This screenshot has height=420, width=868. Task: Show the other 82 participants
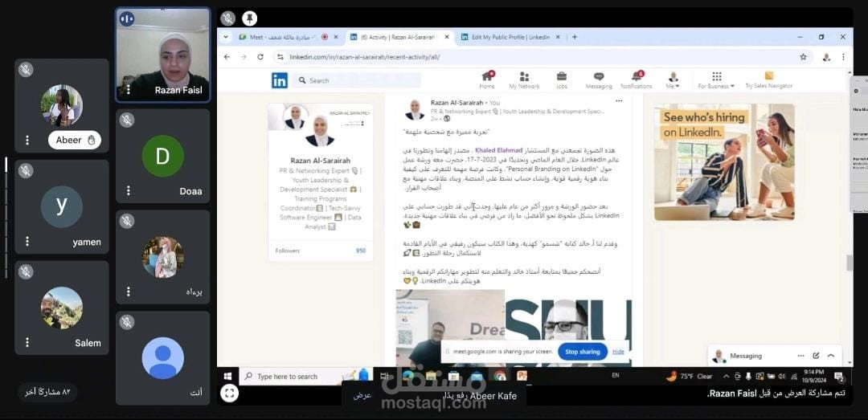click(x=47, y=392)
